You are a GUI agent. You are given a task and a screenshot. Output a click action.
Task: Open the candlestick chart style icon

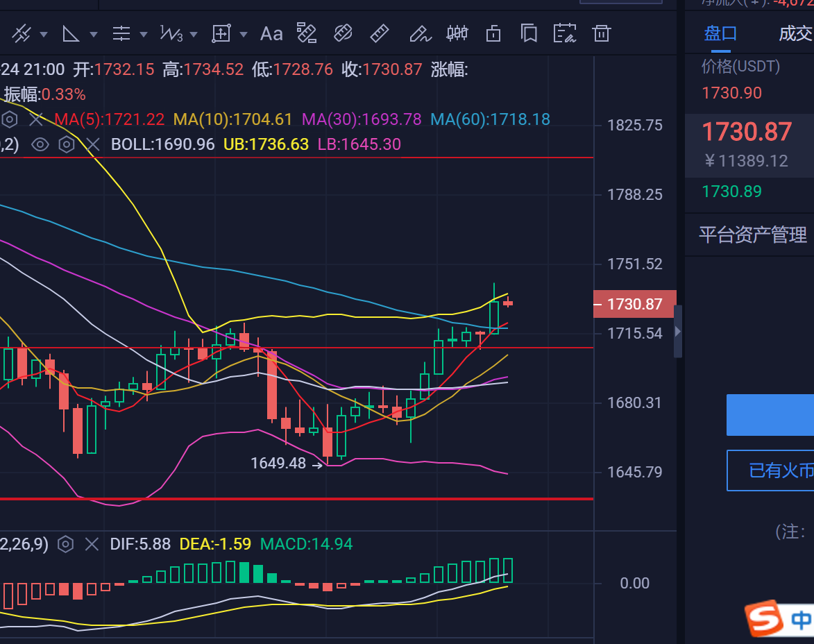(x=457, y=33)
